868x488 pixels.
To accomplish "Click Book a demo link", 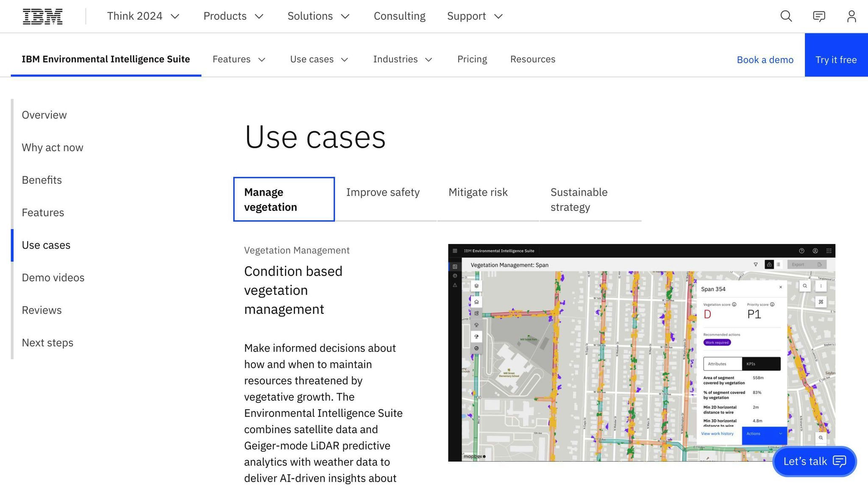I will pyautogui.click(x=765, y=60).
